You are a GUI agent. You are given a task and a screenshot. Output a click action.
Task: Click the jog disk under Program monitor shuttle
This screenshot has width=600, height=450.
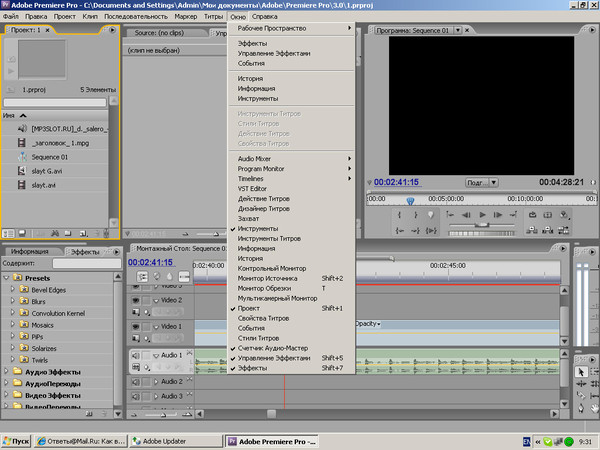(481, 233)
